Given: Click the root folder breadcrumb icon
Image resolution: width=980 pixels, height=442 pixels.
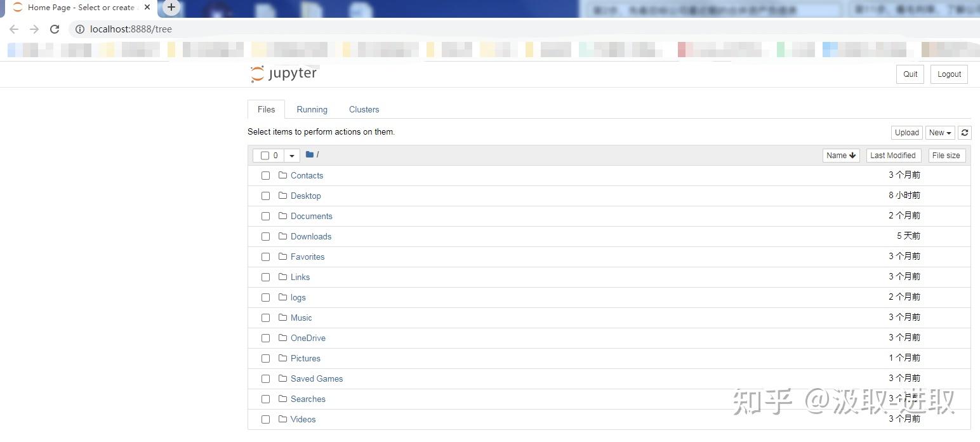Looking at the screenshot, I should 310,154.
